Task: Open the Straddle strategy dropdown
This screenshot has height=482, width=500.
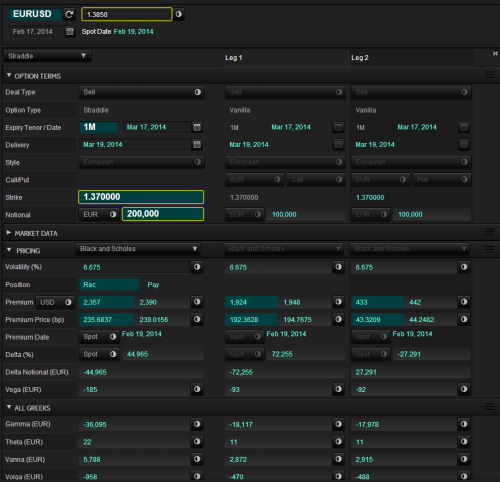Action: [x=47, y=56]
